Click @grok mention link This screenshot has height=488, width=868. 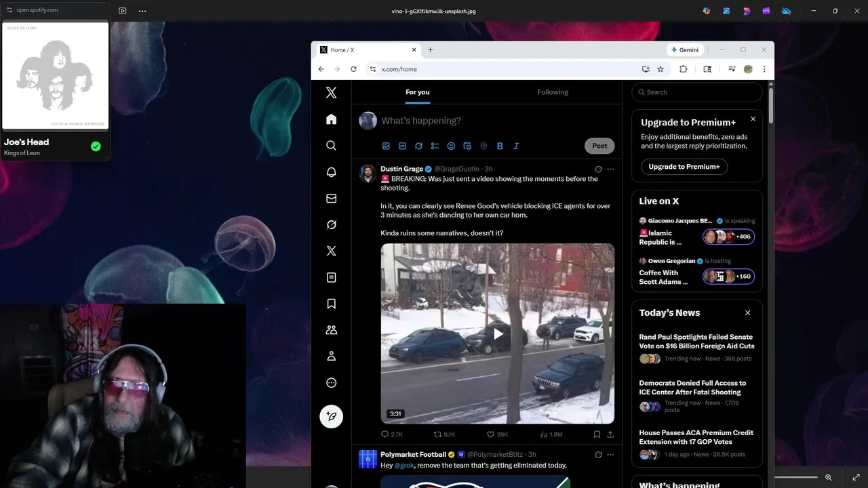[404, 466]
